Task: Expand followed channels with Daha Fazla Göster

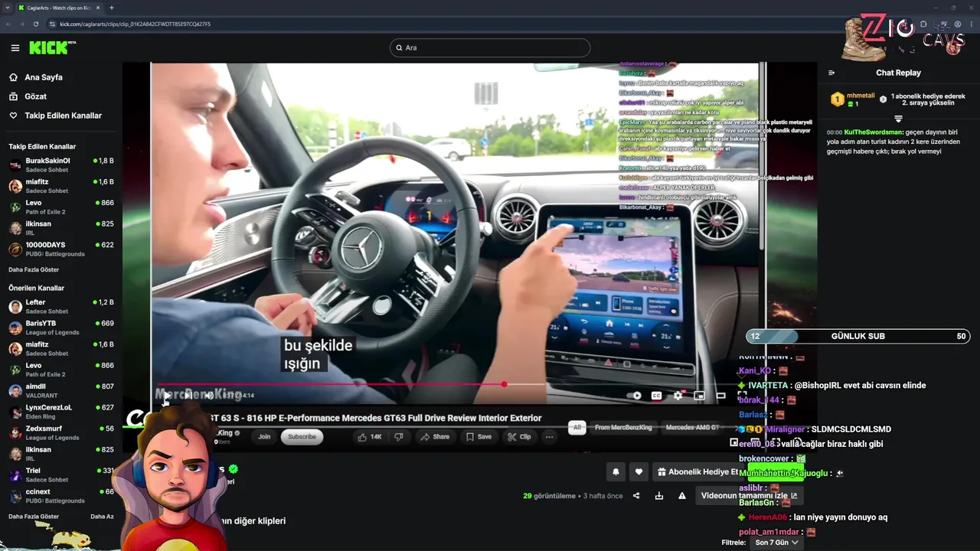Action: [x=34, y=269]
